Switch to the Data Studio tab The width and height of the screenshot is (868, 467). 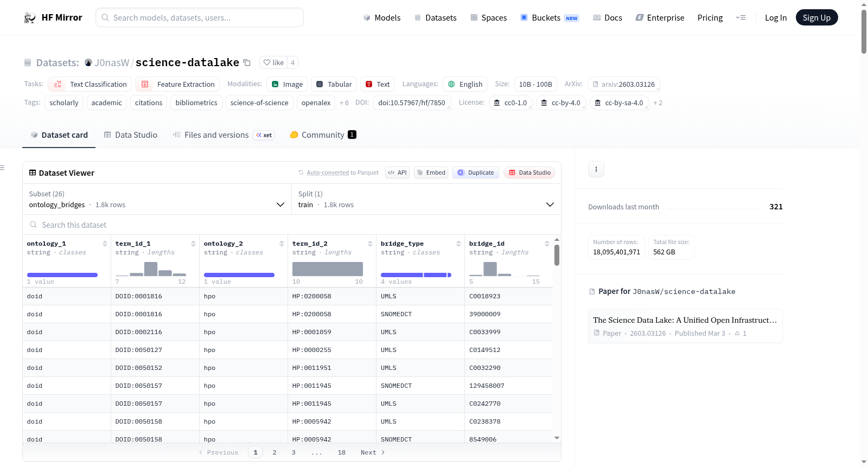131,135
